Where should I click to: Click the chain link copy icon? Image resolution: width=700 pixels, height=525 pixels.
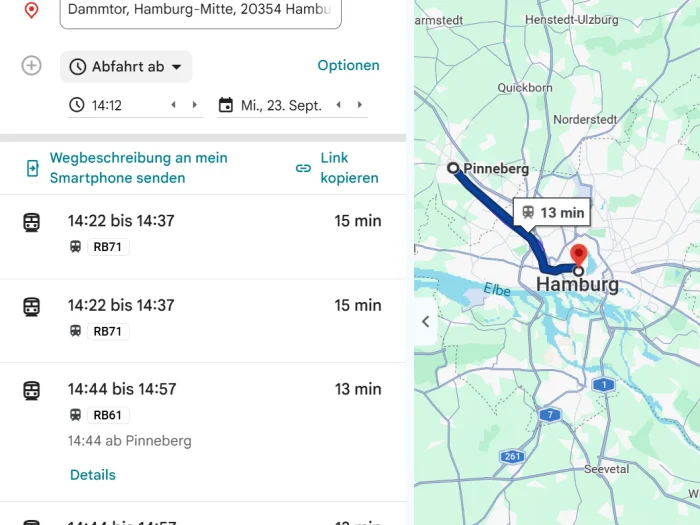tap(303, 168)
